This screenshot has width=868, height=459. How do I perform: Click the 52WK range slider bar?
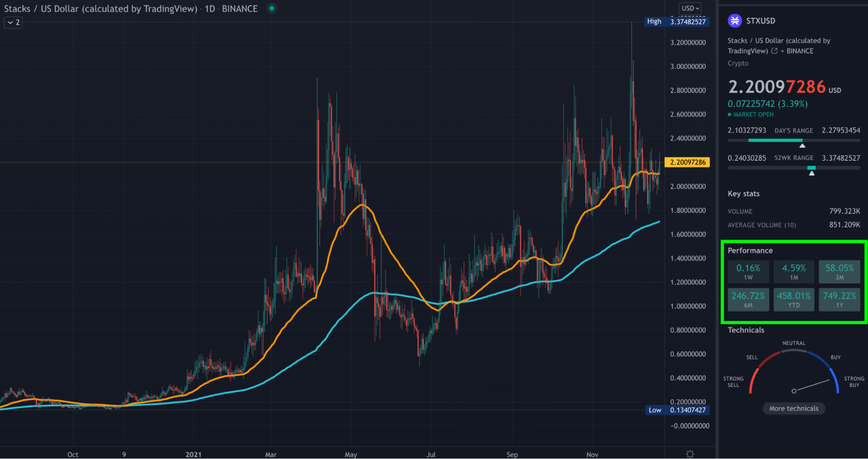click(794, 168)
